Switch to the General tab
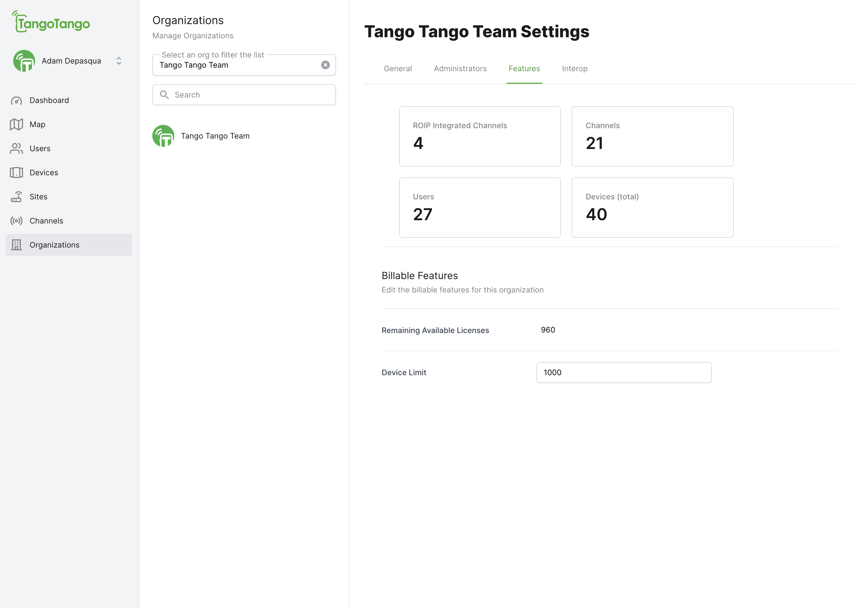The image size is (868, 608). pos(397,69)
